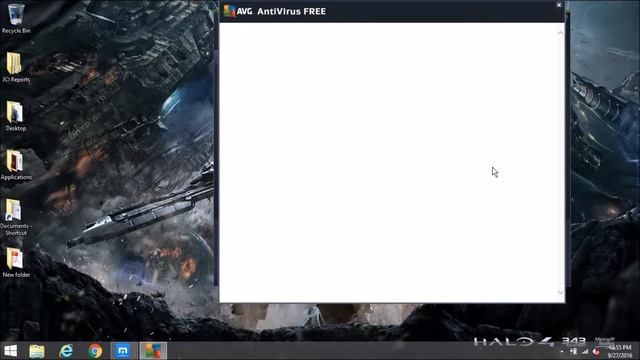Image resolution: width=640 pixels, height=360 pixels.
Task: Switch to the AVG taskbar button
Action: [153, 351]
